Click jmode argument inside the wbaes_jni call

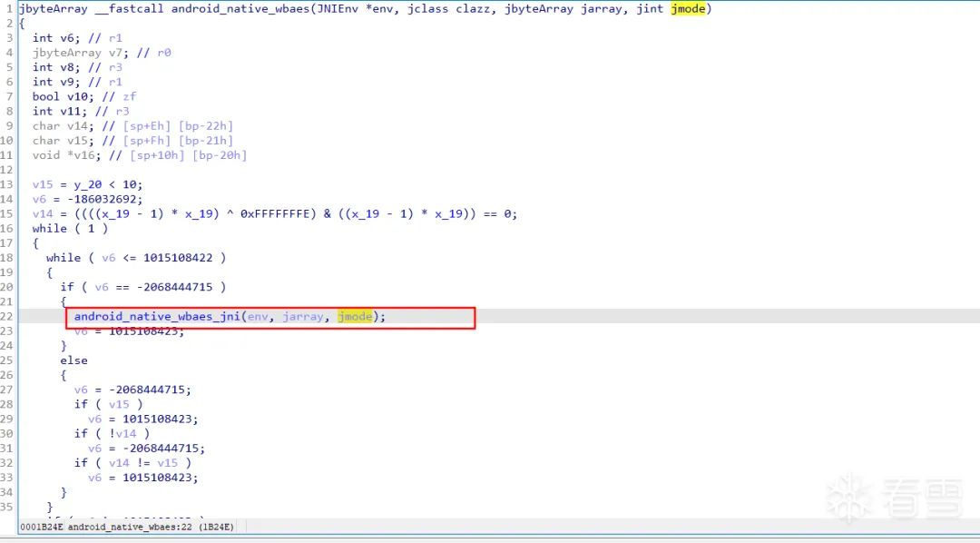point(355,317)
